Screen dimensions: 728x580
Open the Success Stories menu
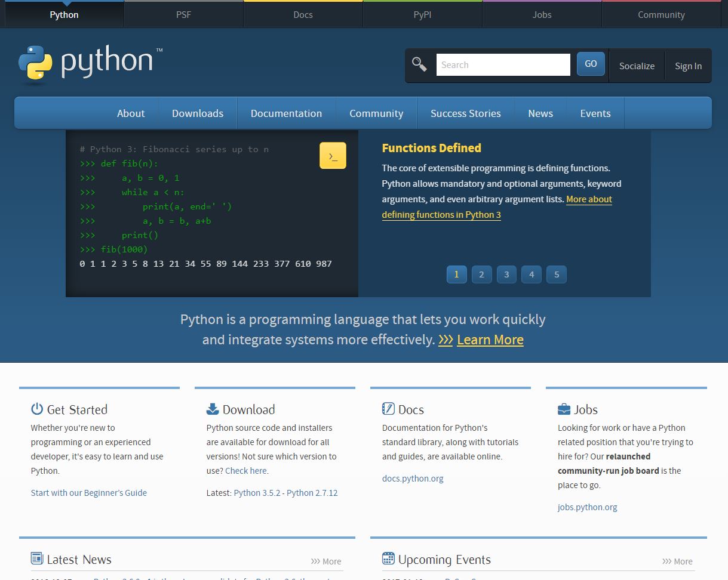click(466, 113)
